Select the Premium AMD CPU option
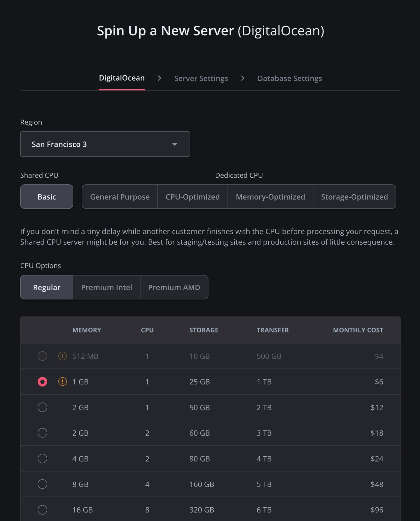 point(174,287)
